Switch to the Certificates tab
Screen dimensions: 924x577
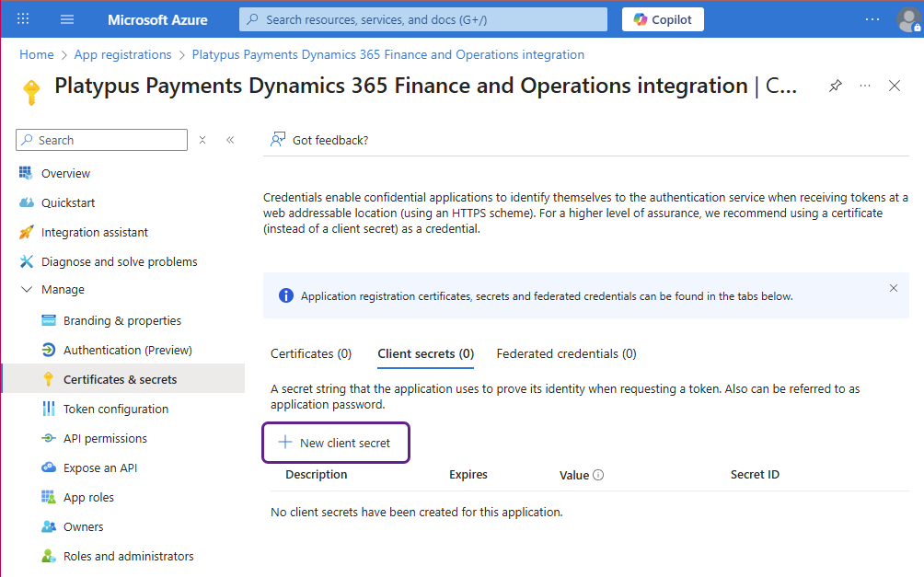point(311,353)
